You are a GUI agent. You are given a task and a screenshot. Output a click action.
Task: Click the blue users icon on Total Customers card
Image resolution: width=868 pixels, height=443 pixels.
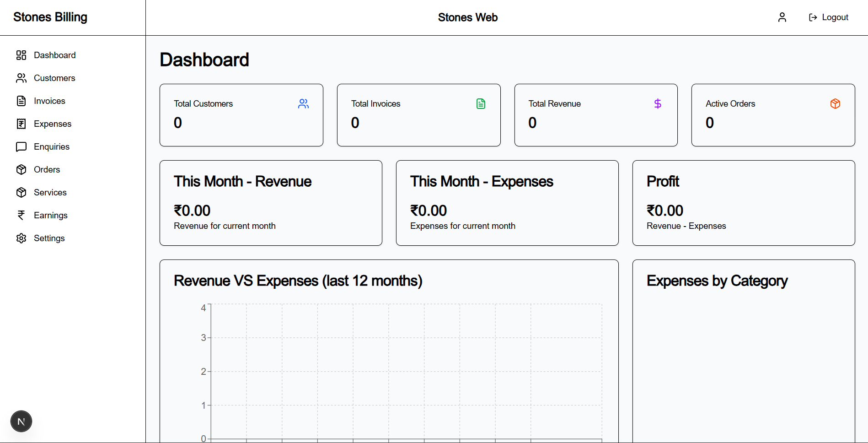click(303, 103)
